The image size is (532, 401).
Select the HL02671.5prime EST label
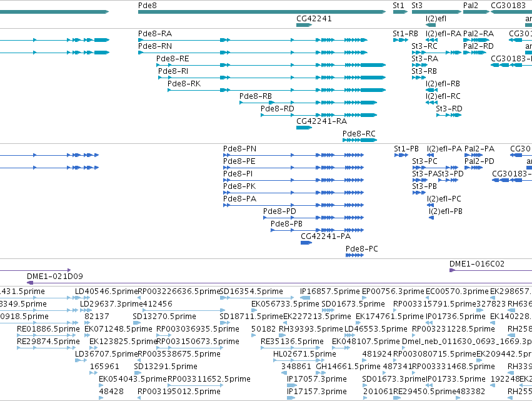coord(304,355)
